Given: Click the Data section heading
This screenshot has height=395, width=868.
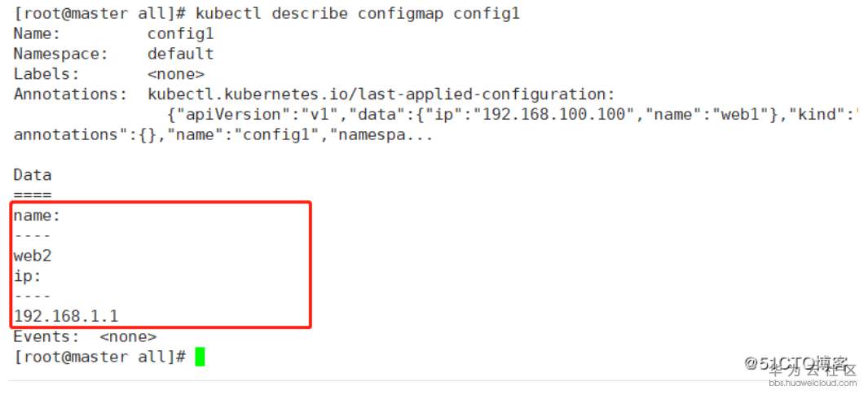Looking at the screenshot, I should (x=32, y=175).
